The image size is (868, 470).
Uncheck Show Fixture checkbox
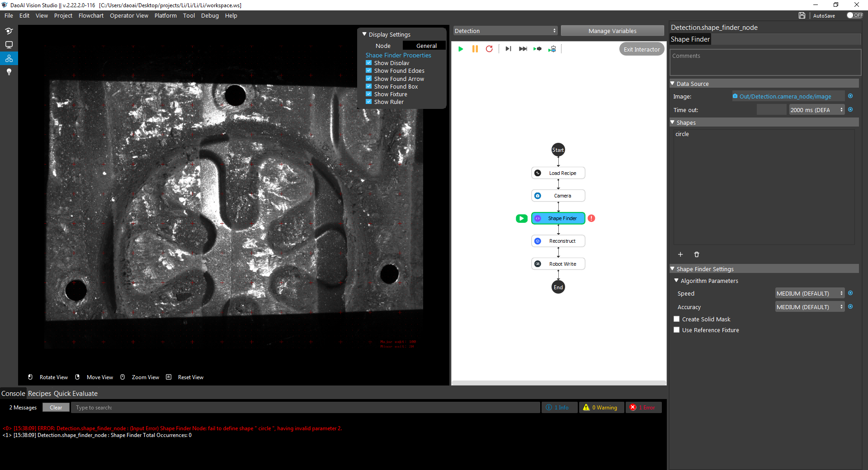click(x=368, y=94)
